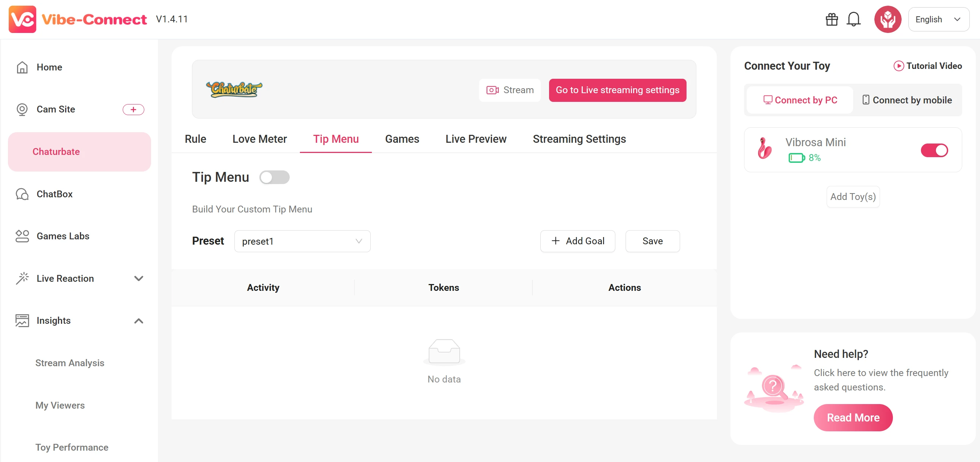980x462 pixels.
Task: Click the red profile avatar icon
Action: click(887, 19)
